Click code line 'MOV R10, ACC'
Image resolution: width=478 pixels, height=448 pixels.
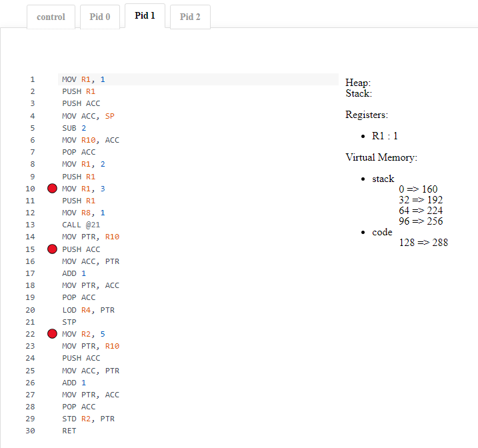click(91, 140)
